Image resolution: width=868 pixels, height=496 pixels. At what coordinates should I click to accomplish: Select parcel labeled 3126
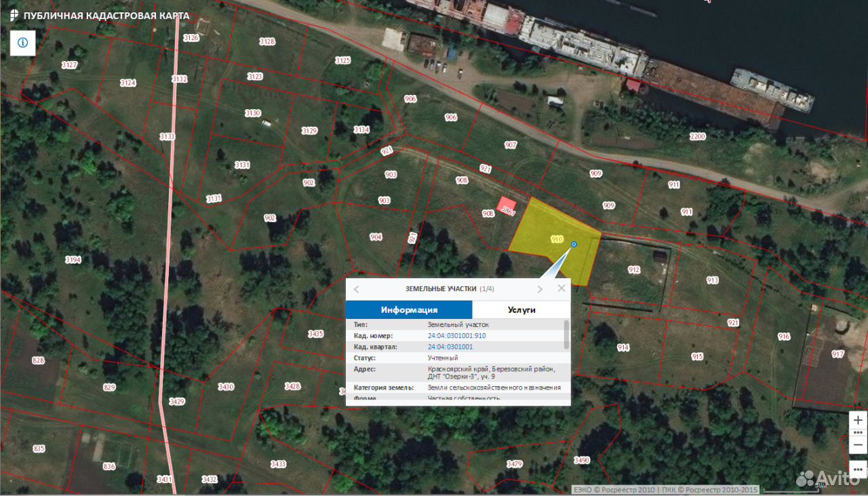(x=191, y=37)
